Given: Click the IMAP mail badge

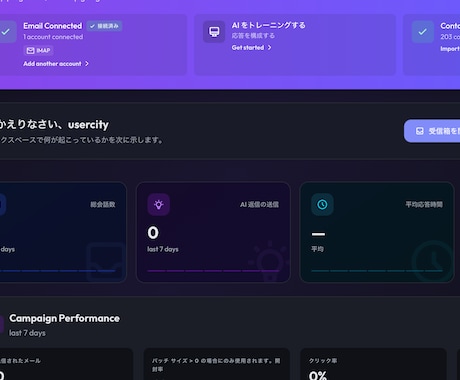Looking at the screenshot, I should pyautogui.click(x=38, y=50).
